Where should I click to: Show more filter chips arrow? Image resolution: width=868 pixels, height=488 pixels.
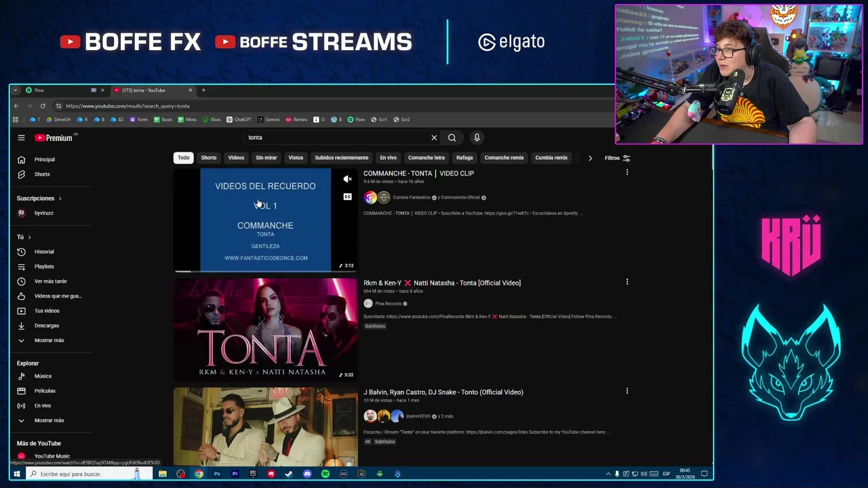coord(590,158)
